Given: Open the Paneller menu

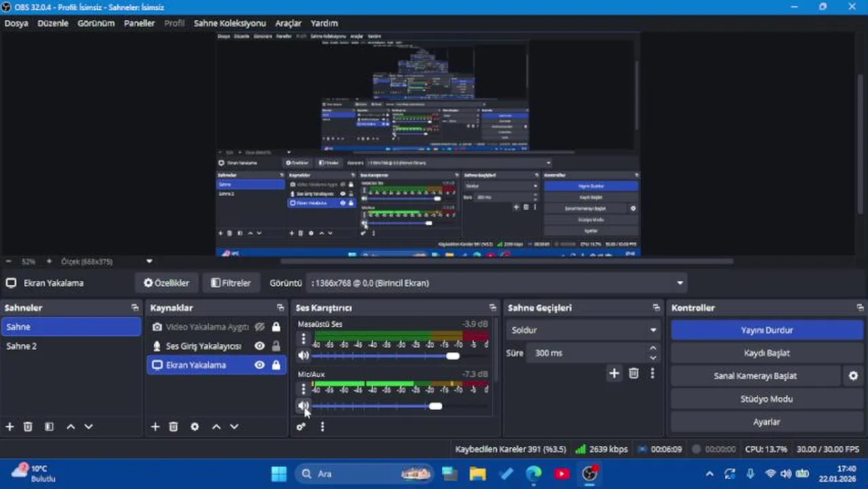Looking at the screenshot, I should pos(139,23).
